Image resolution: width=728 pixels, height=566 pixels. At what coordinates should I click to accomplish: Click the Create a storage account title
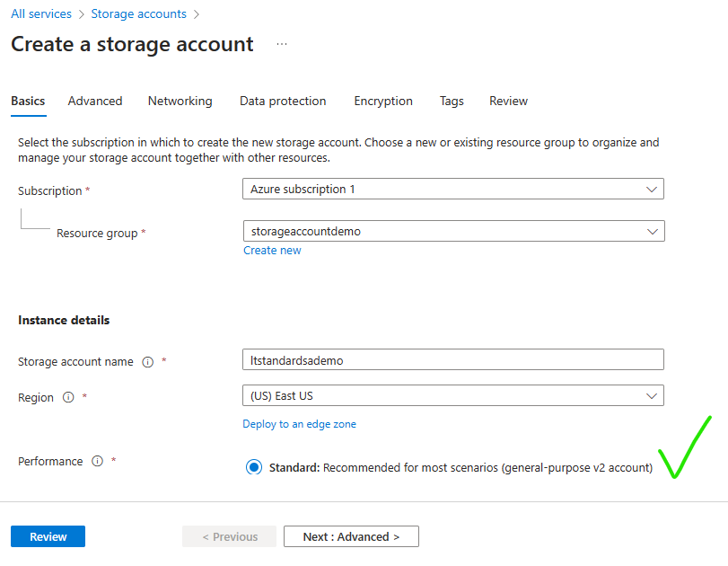coord(132,45)
